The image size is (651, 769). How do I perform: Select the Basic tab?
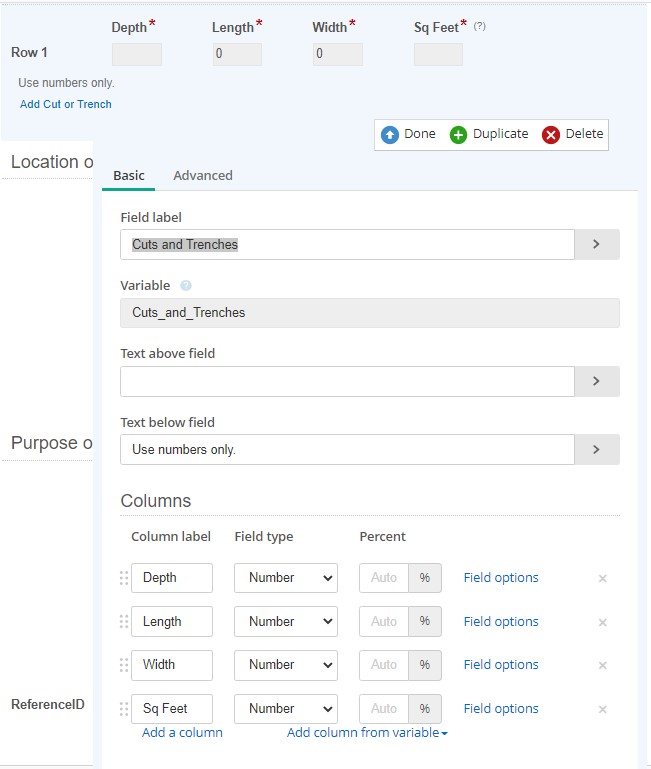click(129, 175)
